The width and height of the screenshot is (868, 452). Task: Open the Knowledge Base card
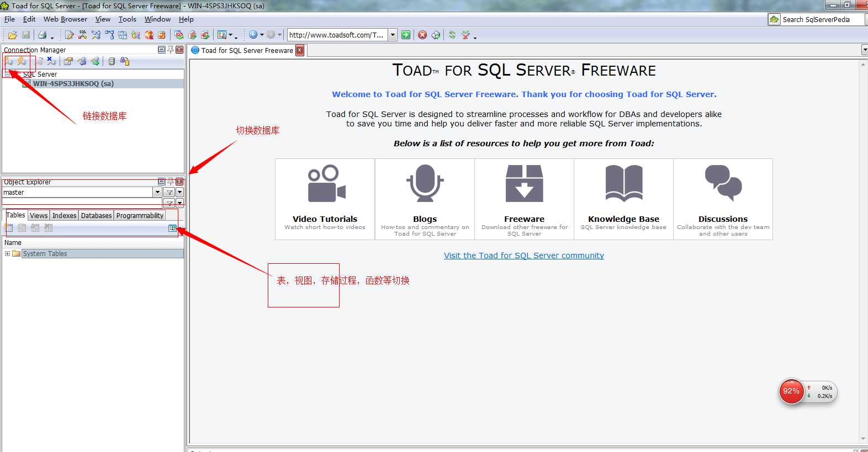click(623, 199)
